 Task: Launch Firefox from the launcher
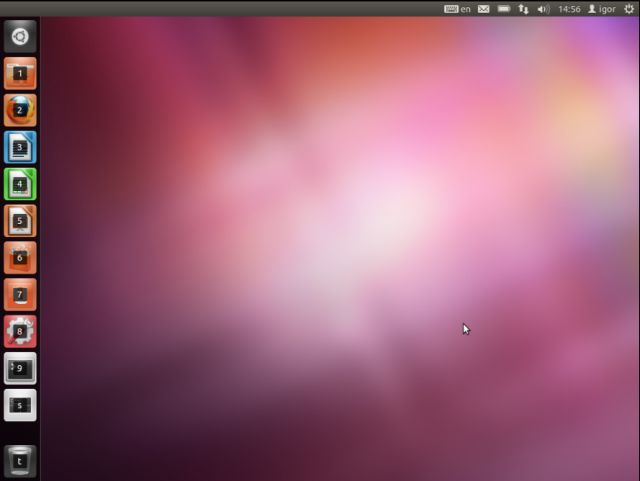point(20,110)
